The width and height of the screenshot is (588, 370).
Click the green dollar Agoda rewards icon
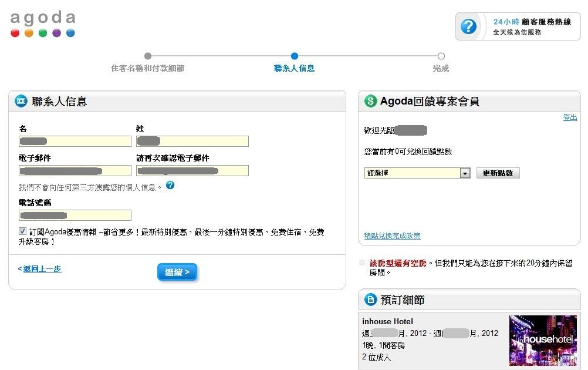pyautogui.click(x=370, y=101)
